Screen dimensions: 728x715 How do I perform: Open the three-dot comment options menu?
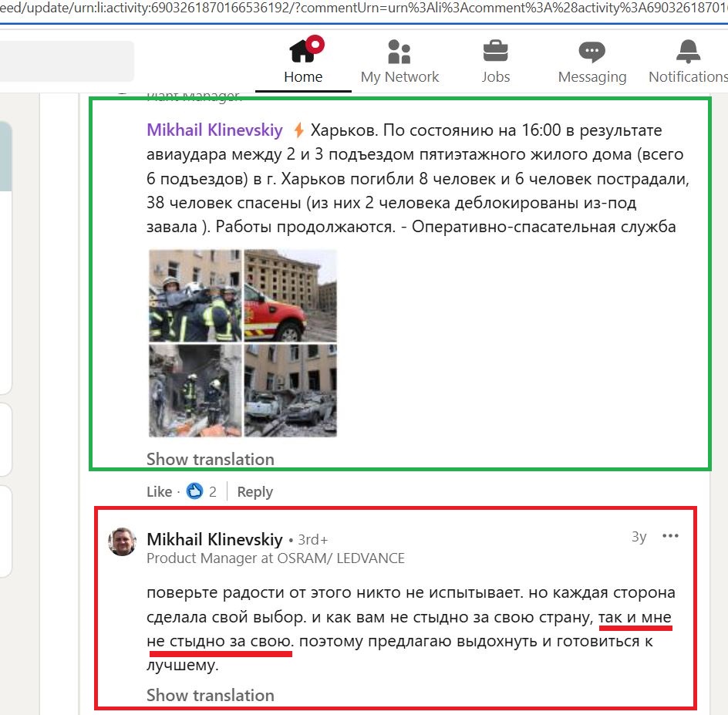coord(670,536)
